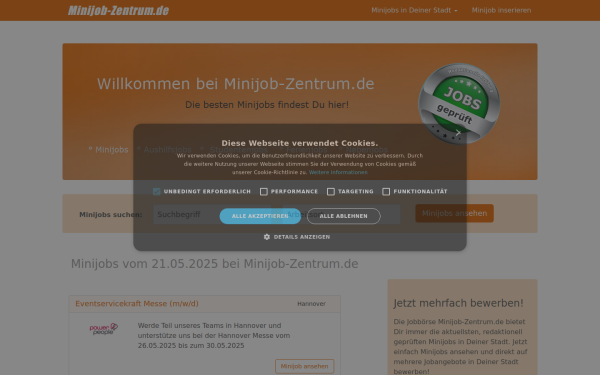Open the Aushilfsjobs category link
This screenshot has width=600, height=375.
click(x=168, y=150)
